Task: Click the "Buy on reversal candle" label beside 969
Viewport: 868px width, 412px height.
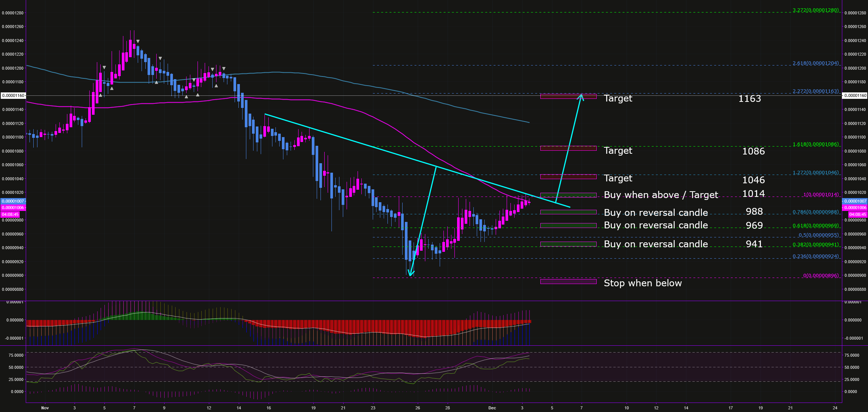Action: [656, 225]
